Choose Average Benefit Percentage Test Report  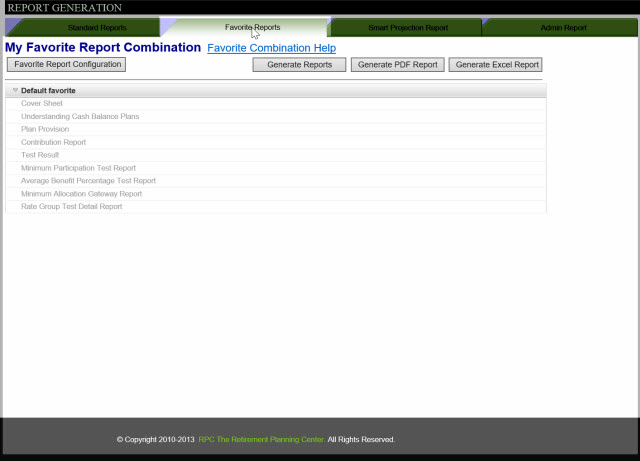point(88,181)
